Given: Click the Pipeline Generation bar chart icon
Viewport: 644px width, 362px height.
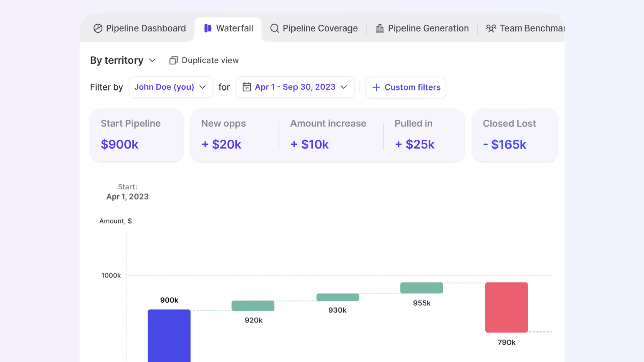Looking at the screenshot, I should click(380, 28).
